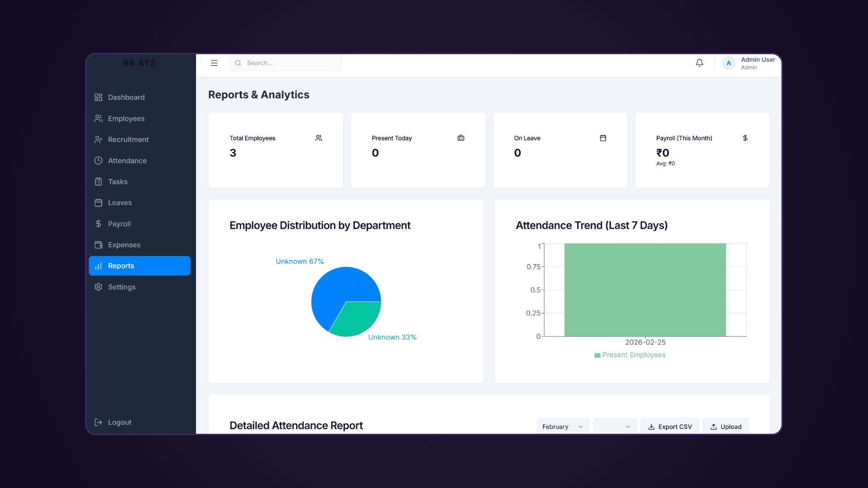Toggle the sidebar hamburger menu

click(x=214, y=63)
